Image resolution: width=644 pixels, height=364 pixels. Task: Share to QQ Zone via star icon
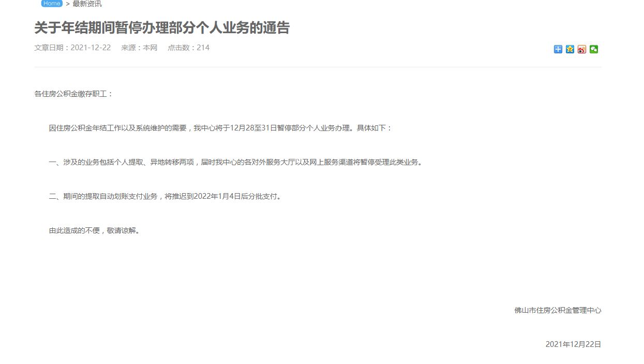pos(570,49)
